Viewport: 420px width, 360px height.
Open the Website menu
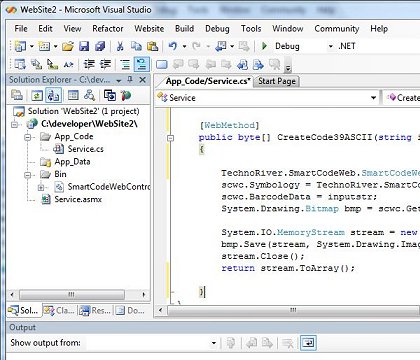point(149,29)
